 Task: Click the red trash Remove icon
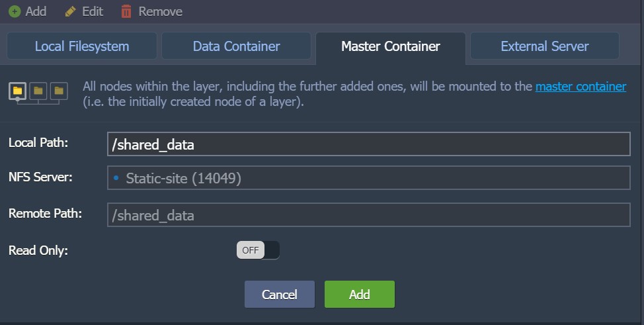tap(126, 11)
